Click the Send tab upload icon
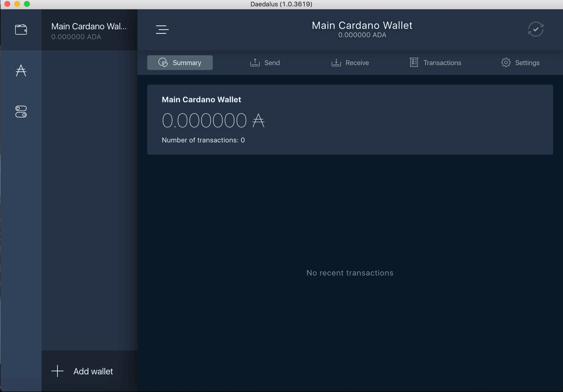 tap(255, 62)
